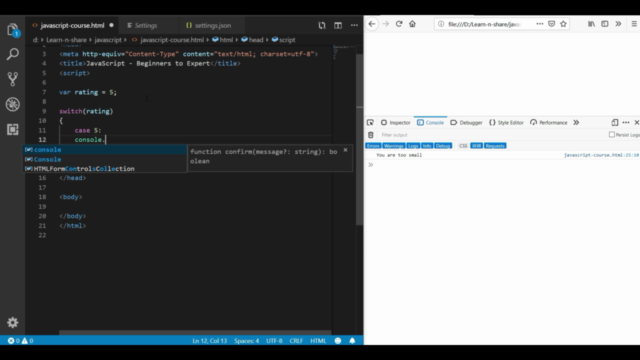Split the editor to the right
Viewport: 640px width, 360px height.
click(338, 25)
